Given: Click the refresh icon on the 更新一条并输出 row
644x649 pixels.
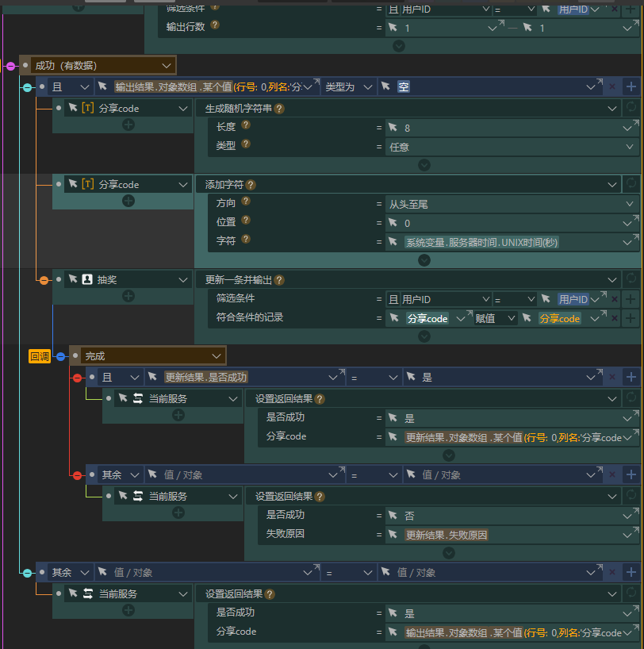Looking at the screenshot, I should click(x=631, y=278).
